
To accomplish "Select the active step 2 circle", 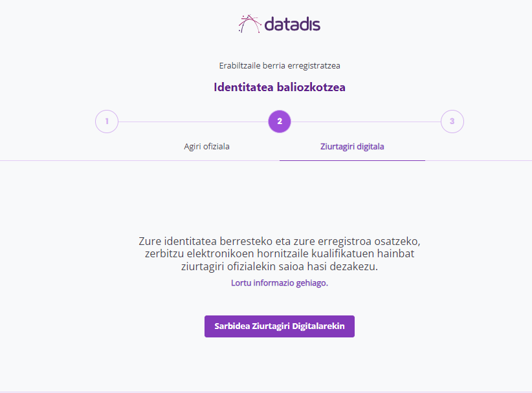I will pyautogui.click(x=280, y=121).
